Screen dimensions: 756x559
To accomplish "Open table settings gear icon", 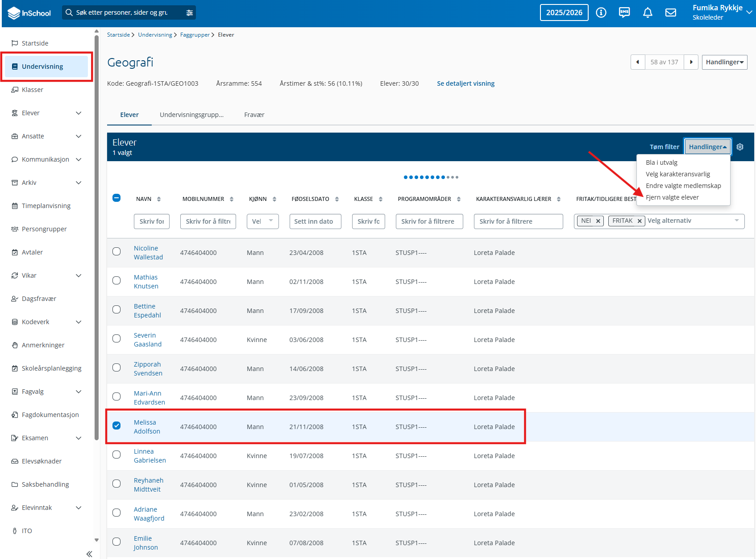I will pyautogui.click(x=740, y=147).
